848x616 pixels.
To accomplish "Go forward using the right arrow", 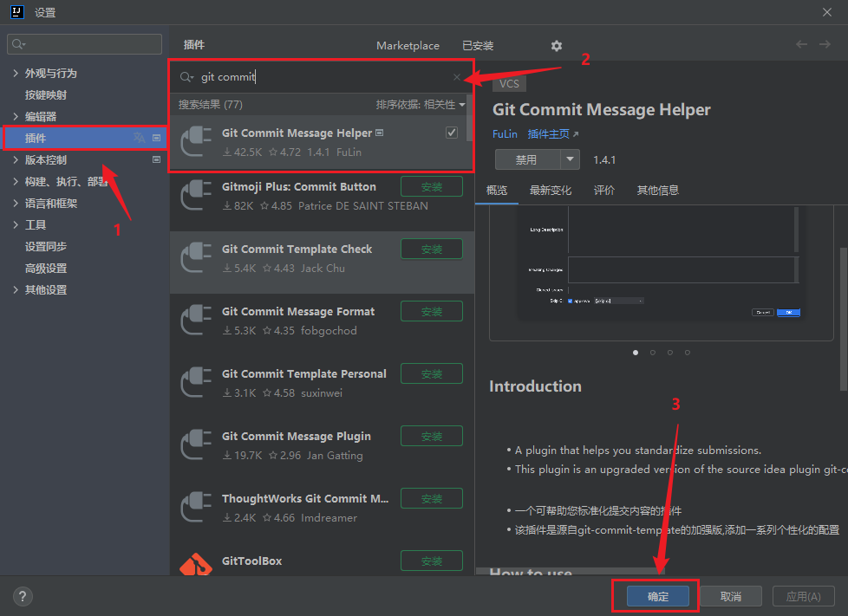I will pos(825,44).
